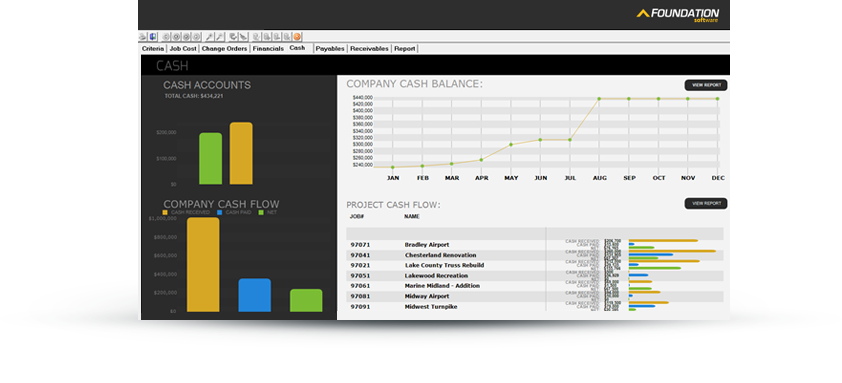Click View Report for Company Cash Balance
Image resolution: width=842 pixels, height=383 pixels.
[706, 85]
